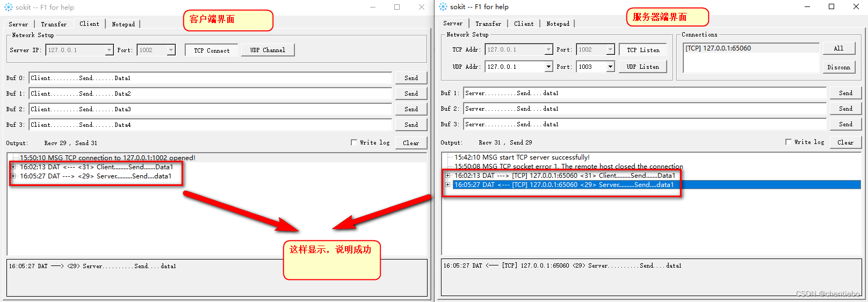Select the highlighted 16:05:27 server log row
Viewport: 868px width, 302px height.
656,185
